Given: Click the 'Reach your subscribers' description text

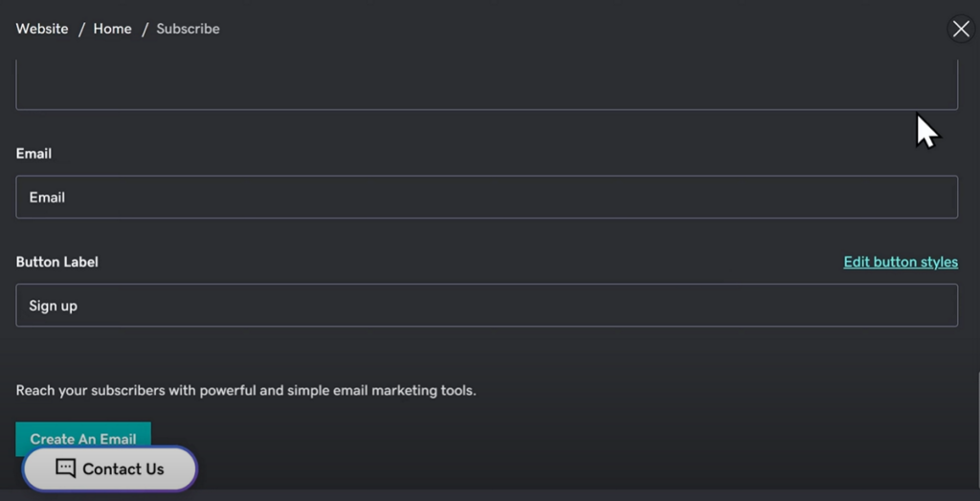Looking at the screenshot, I should point(246,391).
